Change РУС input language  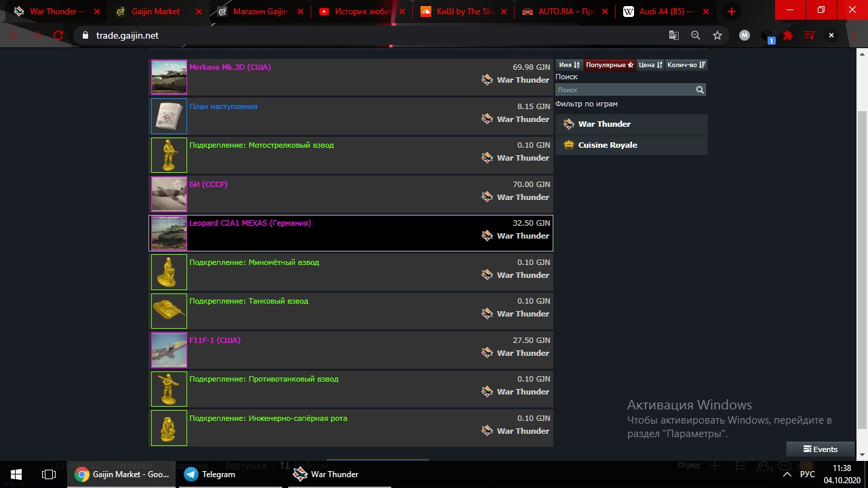[x=807, y=474]
